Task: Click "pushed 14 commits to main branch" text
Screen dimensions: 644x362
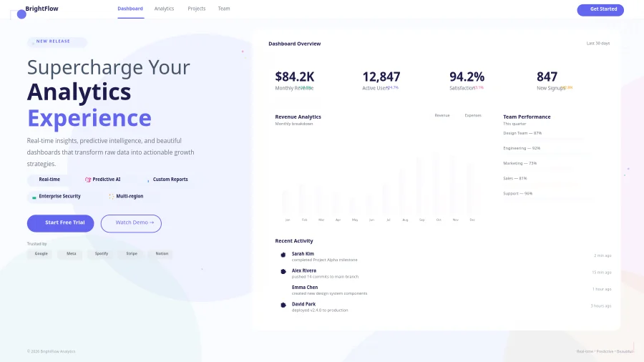Action: [325, 277]
